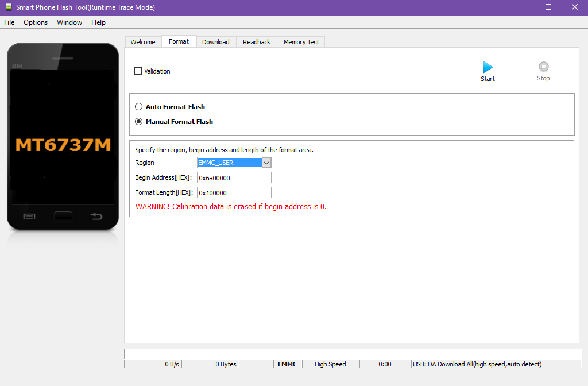
Task: Select Manual Format Flash option
Action: [x=138, y=122]
